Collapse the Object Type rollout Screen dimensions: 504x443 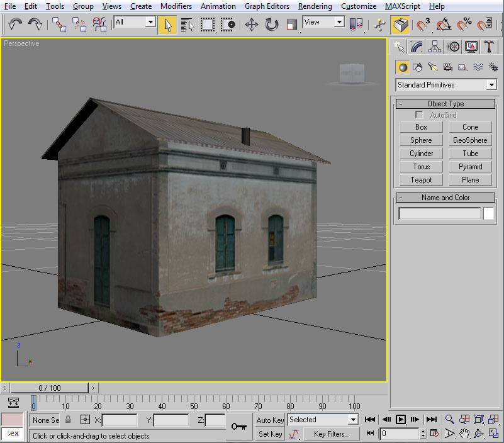tap(445, 104)
